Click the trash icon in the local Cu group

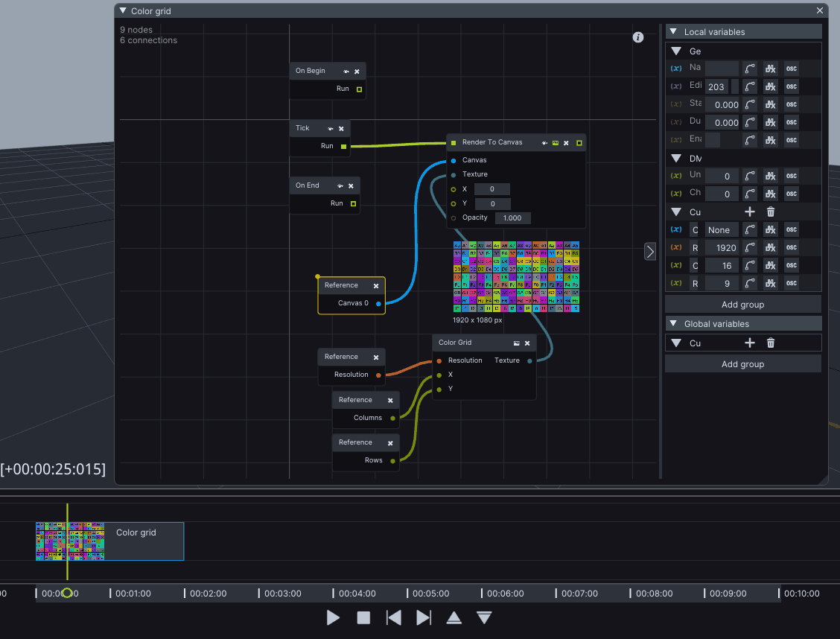(x=771, y=212)
